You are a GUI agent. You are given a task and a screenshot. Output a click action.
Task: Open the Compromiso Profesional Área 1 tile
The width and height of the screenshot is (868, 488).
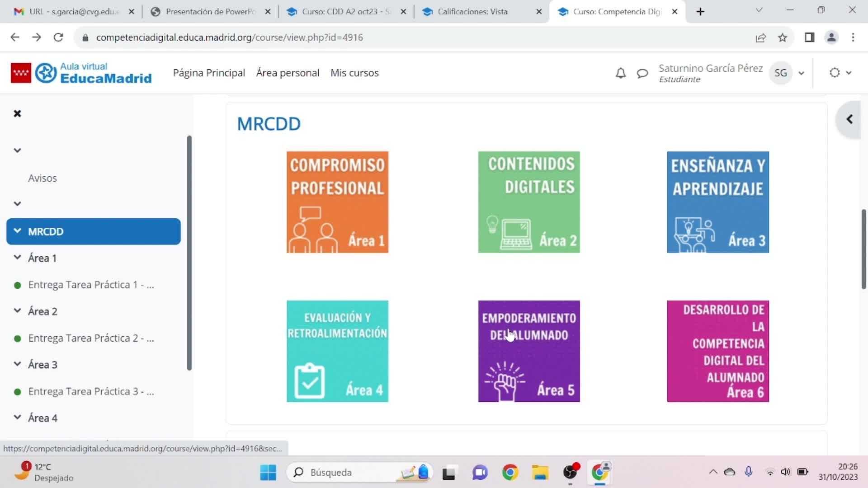click(x=337, y=202)
